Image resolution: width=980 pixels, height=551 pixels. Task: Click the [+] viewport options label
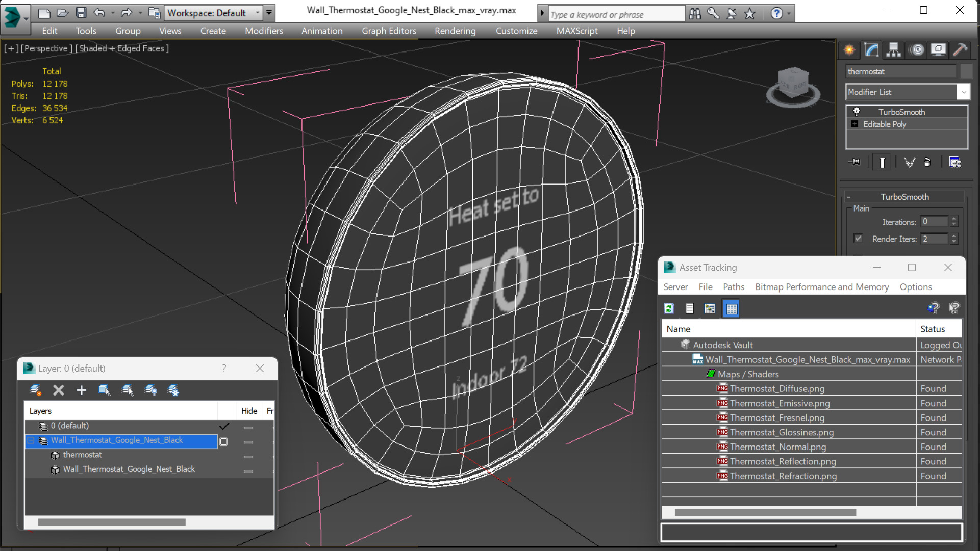11,48
